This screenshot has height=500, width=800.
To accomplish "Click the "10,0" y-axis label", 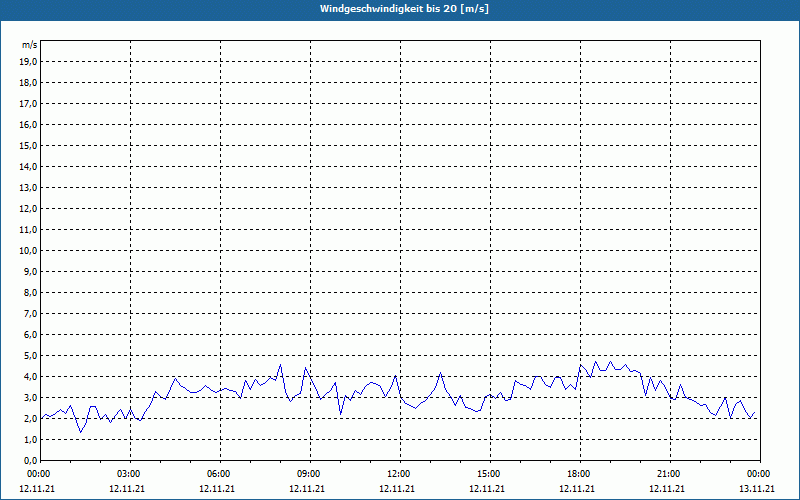I will point(29,251).
